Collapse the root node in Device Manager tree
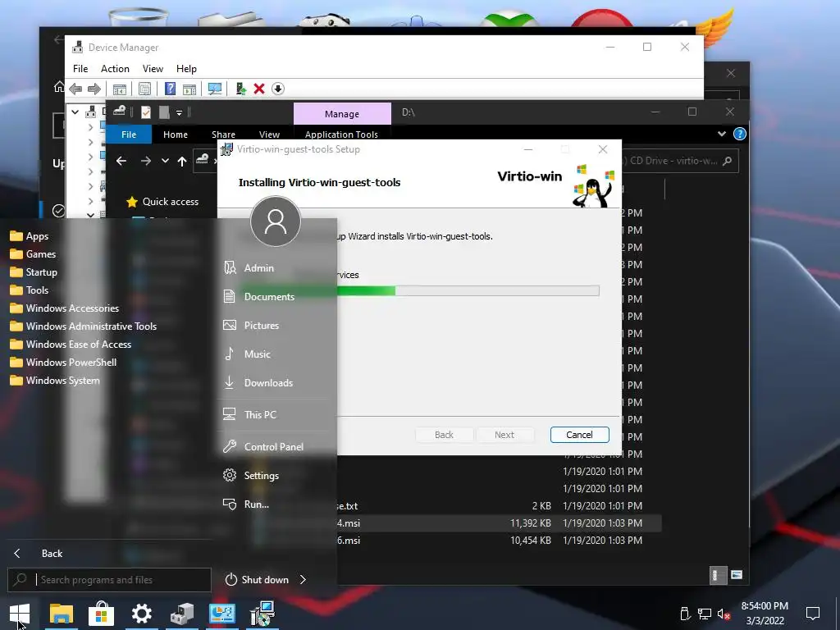Screen dimensions: 840x630 [75, 112]
